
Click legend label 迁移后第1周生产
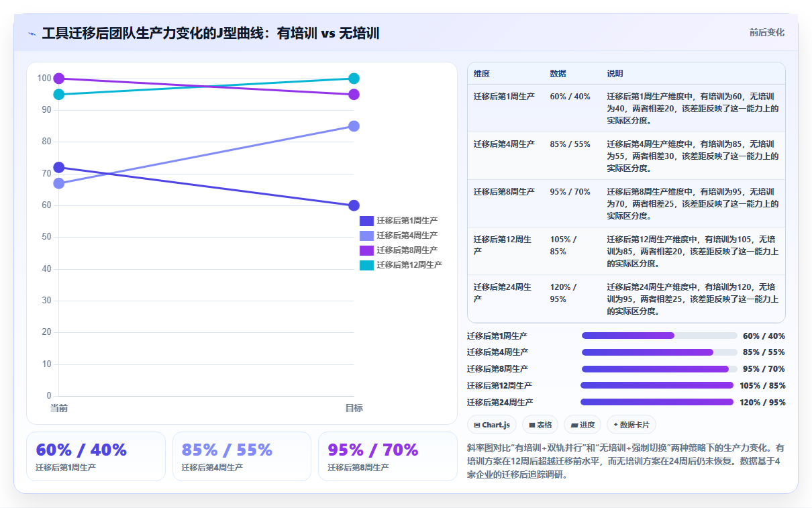pyautogui.click(x=407, y=221)
